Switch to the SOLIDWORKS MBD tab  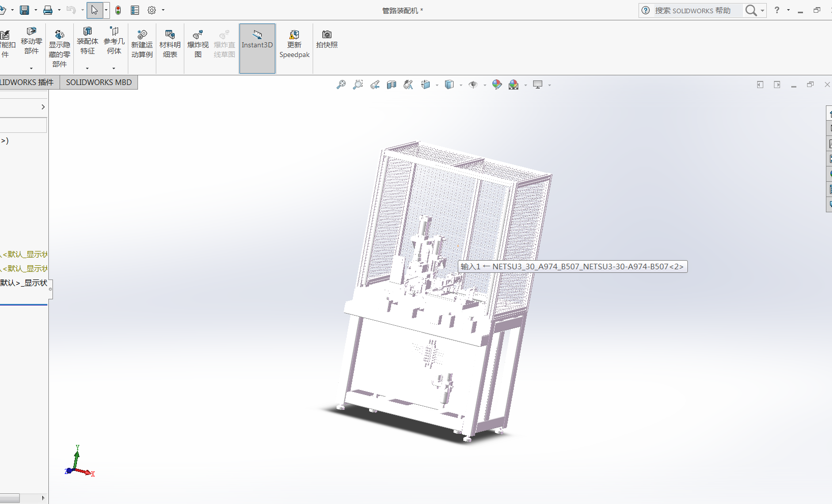coord(99,82)
